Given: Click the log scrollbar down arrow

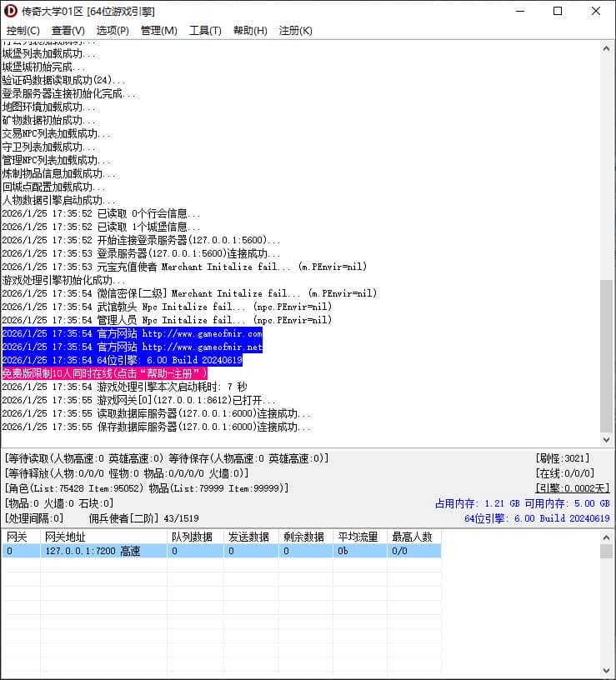Looking at the screenshot, I should point(607,439).
